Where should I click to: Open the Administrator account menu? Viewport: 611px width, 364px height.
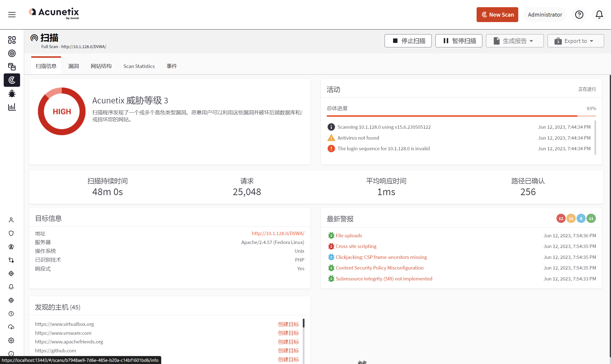[545, 15]
